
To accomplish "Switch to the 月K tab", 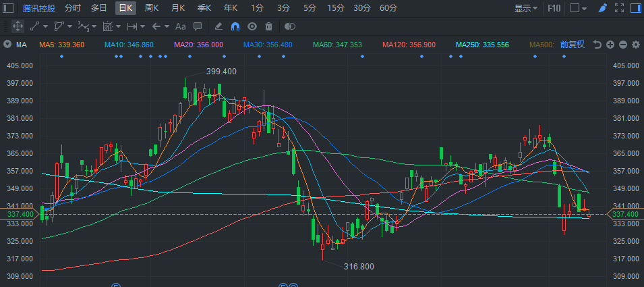I will click(x=178, y=8).
